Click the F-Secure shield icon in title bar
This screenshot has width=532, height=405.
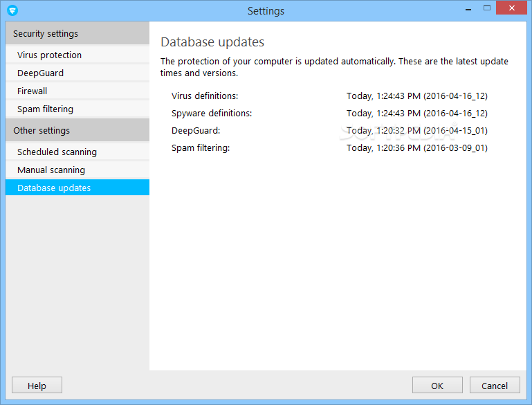pyautogui.click(x=12, y=10)
